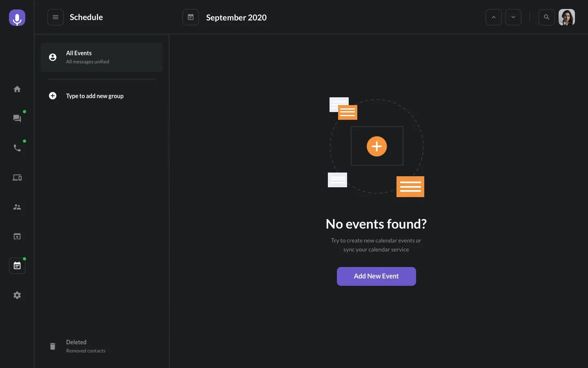Image resolution: width=588 pixels, height=368 pixels.
Task: Open the calendar date picker button
Action: coord(191,17)
